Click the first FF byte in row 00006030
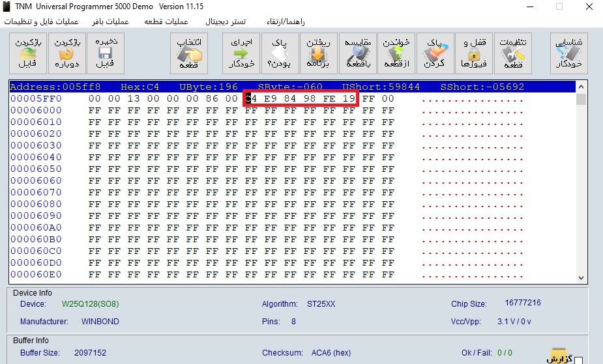Viewport: 603px width, 364px height. click(x=95, y=145)
